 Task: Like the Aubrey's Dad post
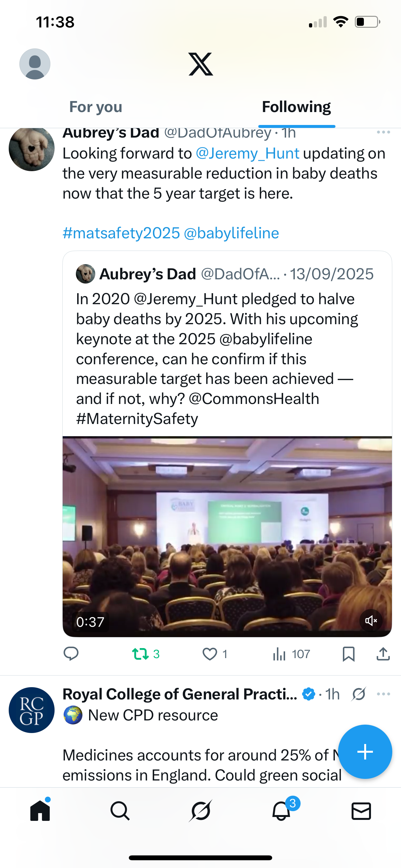210,654
